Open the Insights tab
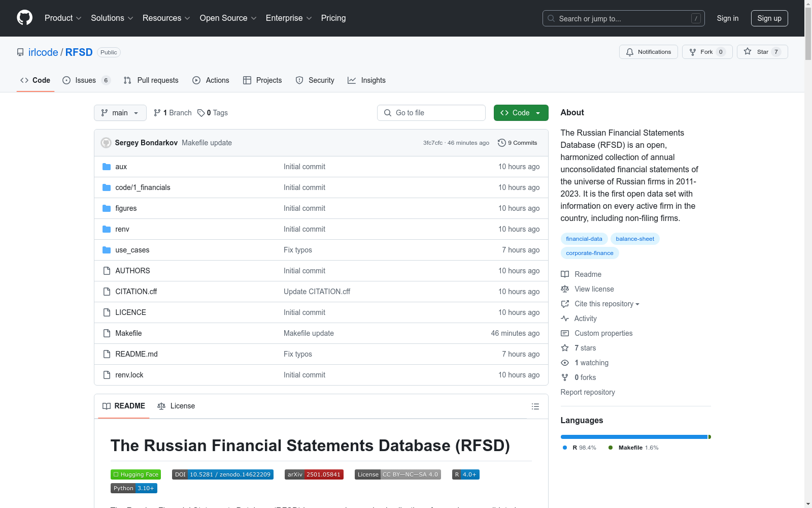The width and height of the screenshot is (812, 508). (x=366, y=80)
